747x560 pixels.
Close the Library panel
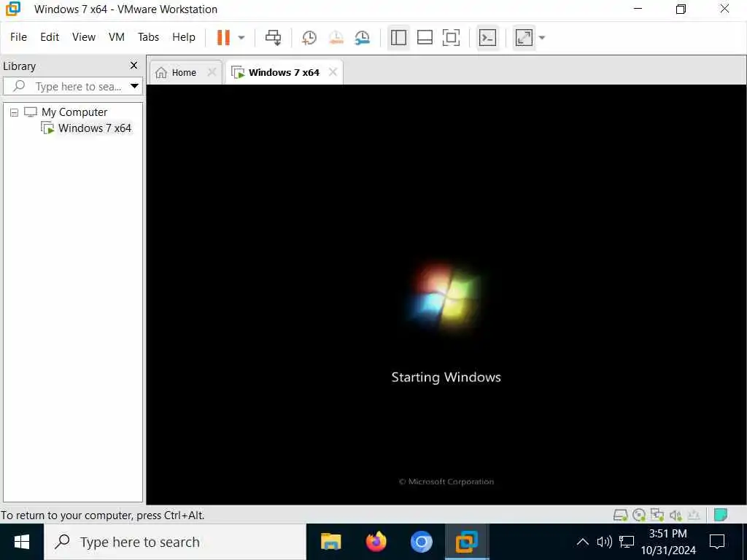coord(134,65)
